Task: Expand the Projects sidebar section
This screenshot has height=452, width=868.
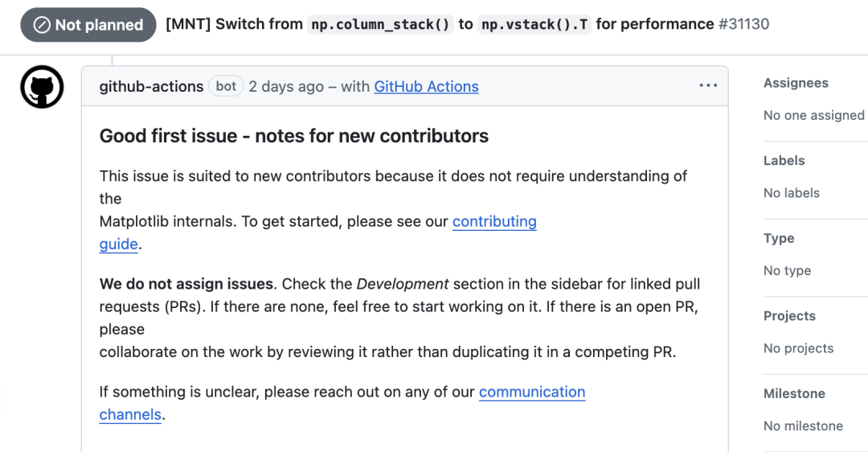Action: click(789, 316)
